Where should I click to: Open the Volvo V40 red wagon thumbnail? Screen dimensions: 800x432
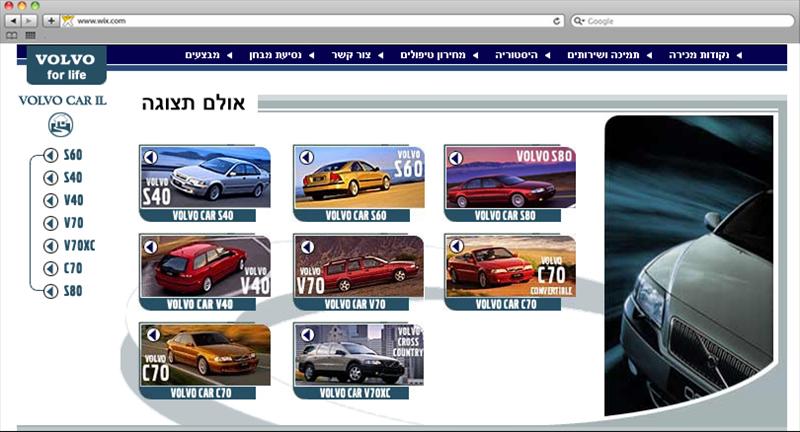point(205,266)
